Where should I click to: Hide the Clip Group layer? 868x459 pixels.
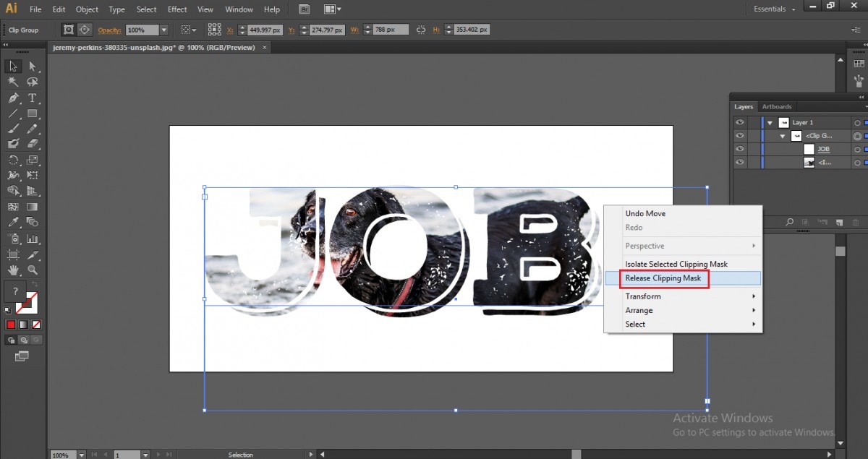740,136
